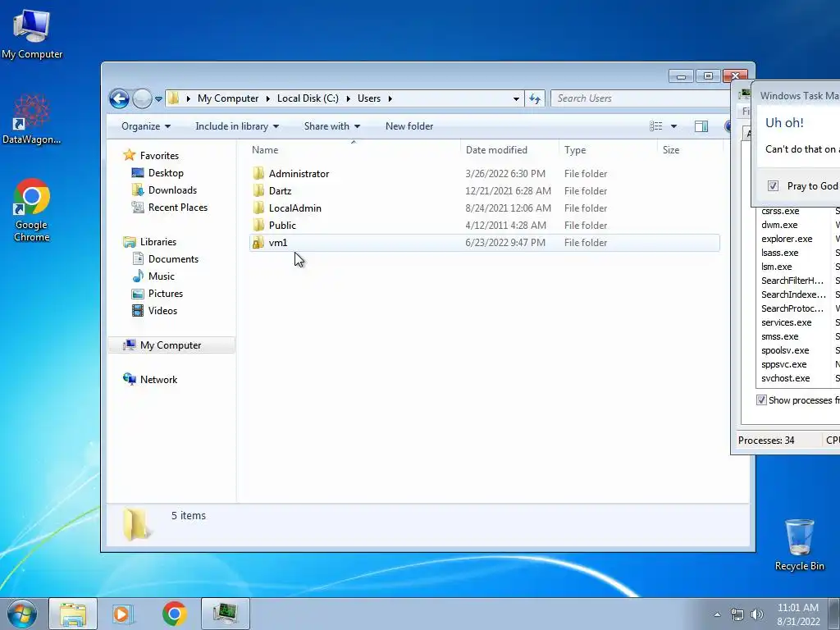Click the greyed Explorer forward arrow
The width and height of the screenshot is (840, 630).
(142, 98)
